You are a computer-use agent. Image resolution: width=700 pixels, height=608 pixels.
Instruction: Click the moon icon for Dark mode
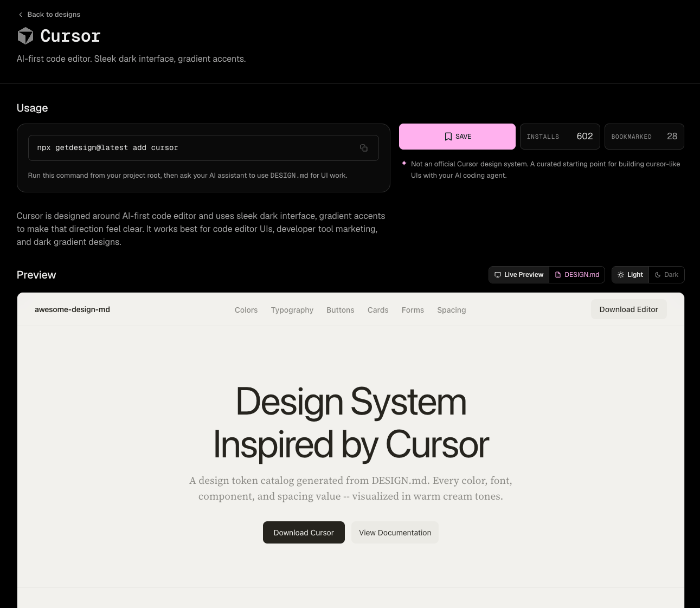658,275
